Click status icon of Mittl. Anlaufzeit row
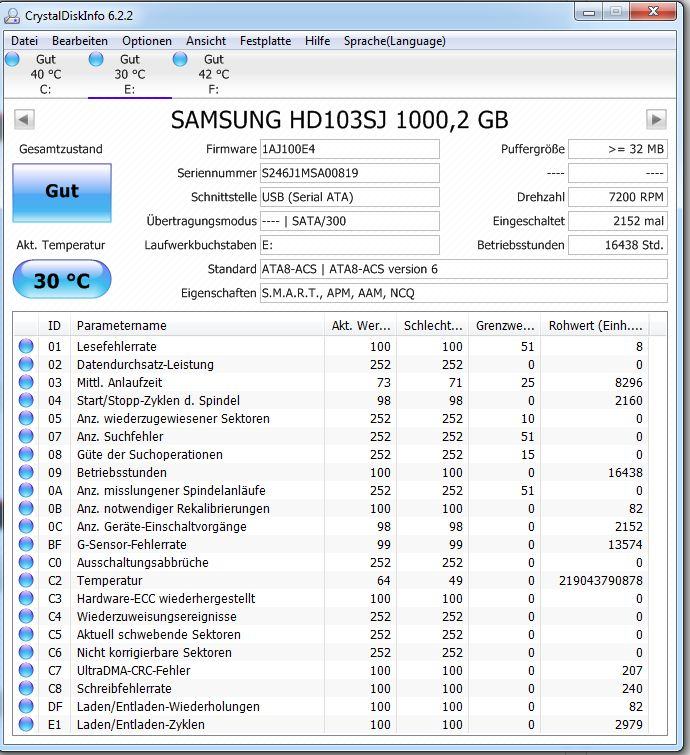Viewport: 690px width, 755px height. (26, 382)
